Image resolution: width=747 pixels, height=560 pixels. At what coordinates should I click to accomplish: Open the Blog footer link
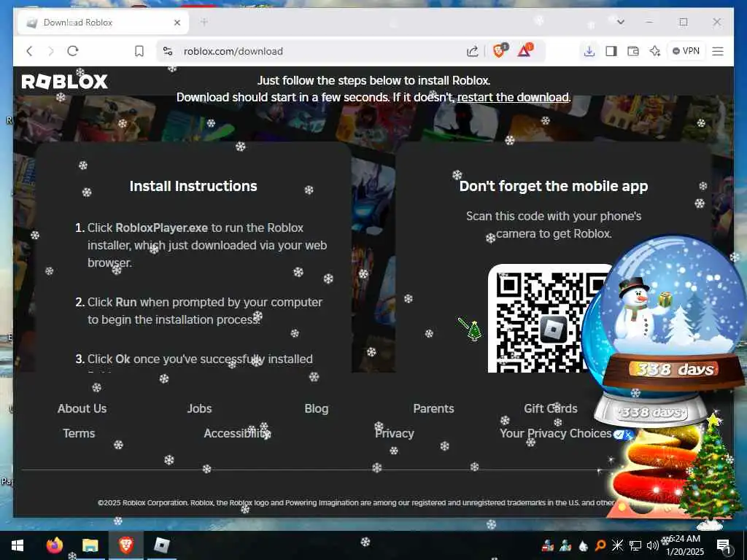click(317, 408)
